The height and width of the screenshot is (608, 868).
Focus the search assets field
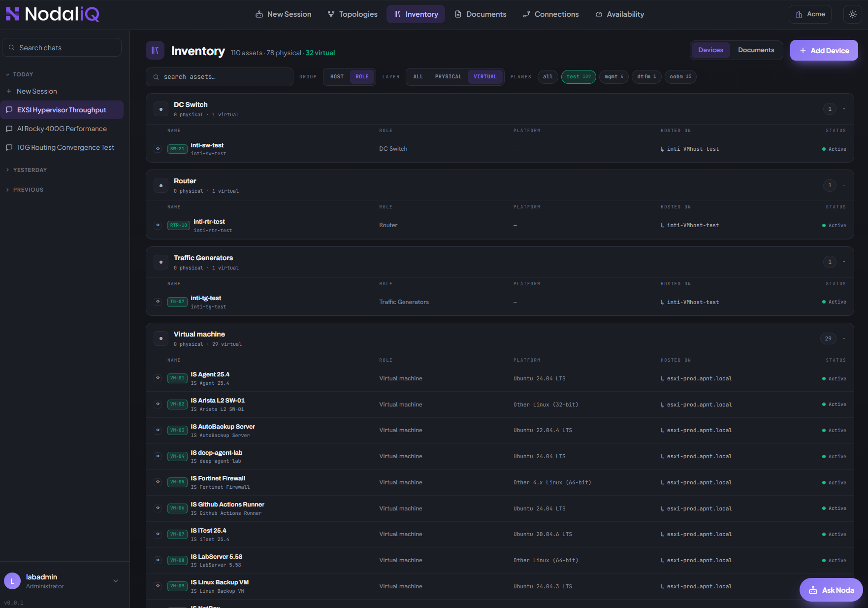coord(219,77)
